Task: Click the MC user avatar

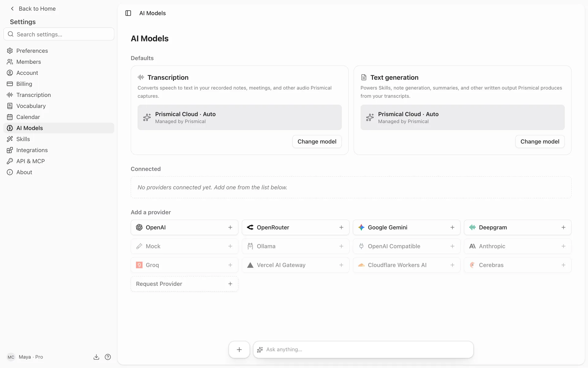Action: click(11, 357)
